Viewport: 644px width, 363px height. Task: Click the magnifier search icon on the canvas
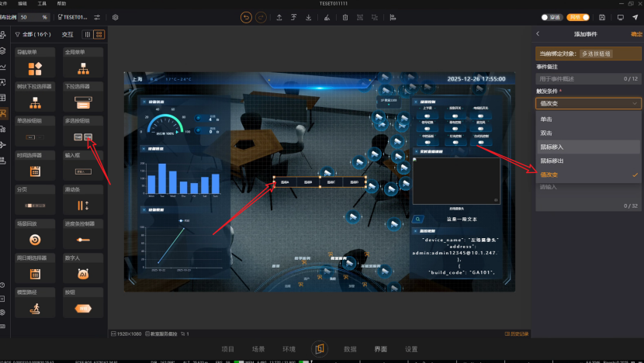pyautogui.click(x=417, y=220)
